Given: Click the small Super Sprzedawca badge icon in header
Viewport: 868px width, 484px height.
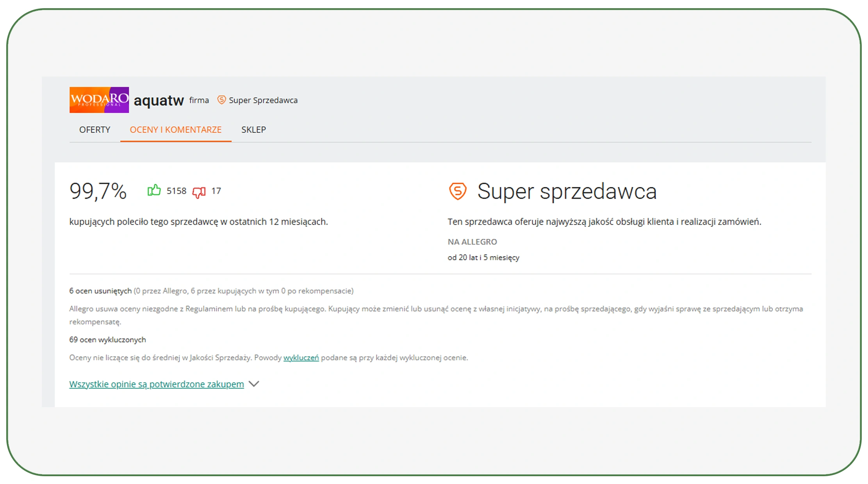Looking at the screenshot, I should (x=221, y=100).
